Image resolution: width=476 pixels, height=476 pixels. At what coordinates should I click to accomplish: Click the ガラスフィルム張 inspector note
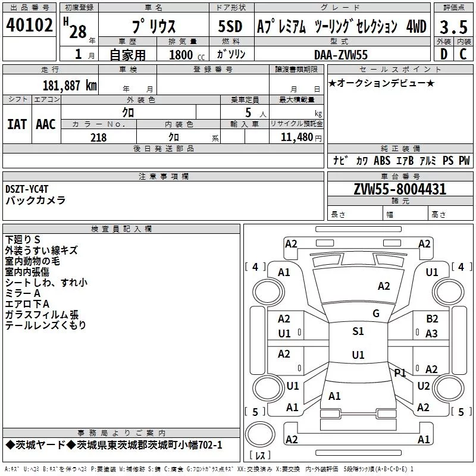point(42,315)
